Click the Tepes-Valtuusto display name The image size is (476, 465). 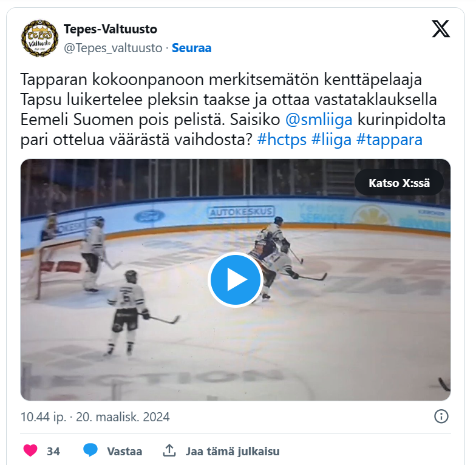(x=110, y=29)
